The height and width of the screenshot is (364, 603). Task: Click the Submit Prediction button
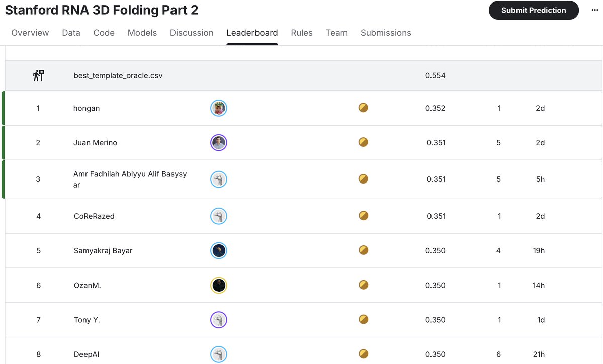tap(534, 10)
